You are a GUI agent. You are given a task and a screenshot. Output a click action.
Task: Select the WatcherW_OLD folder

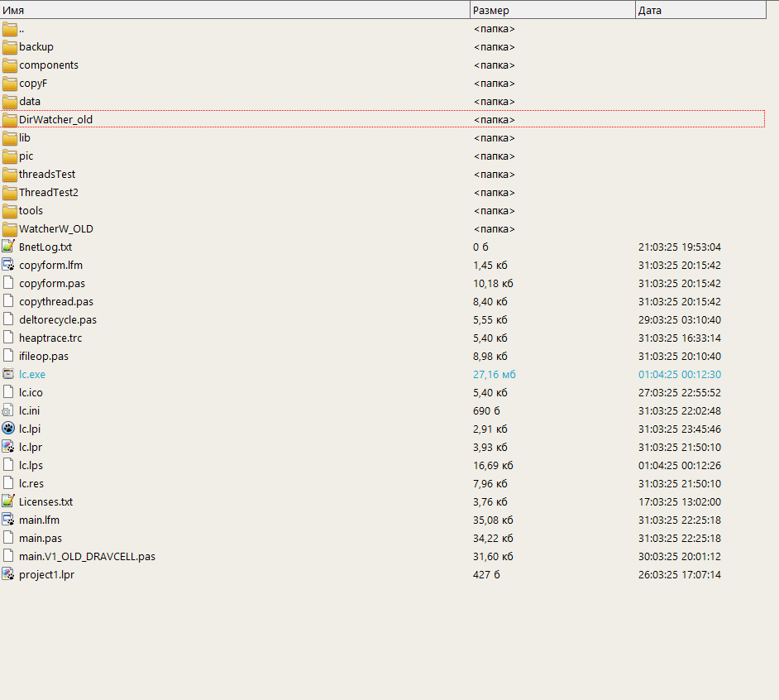[x=55, y=229]
